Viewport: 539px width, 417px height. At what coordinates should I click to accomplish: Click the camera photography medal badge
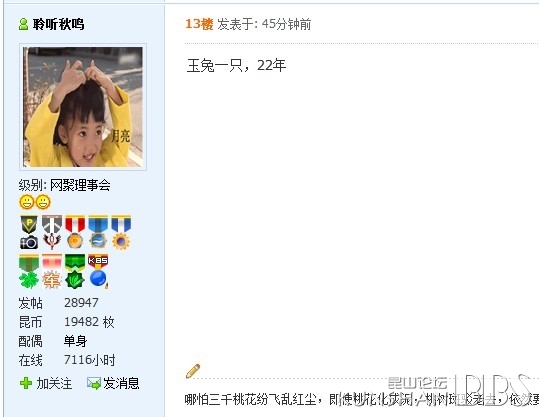29,232
